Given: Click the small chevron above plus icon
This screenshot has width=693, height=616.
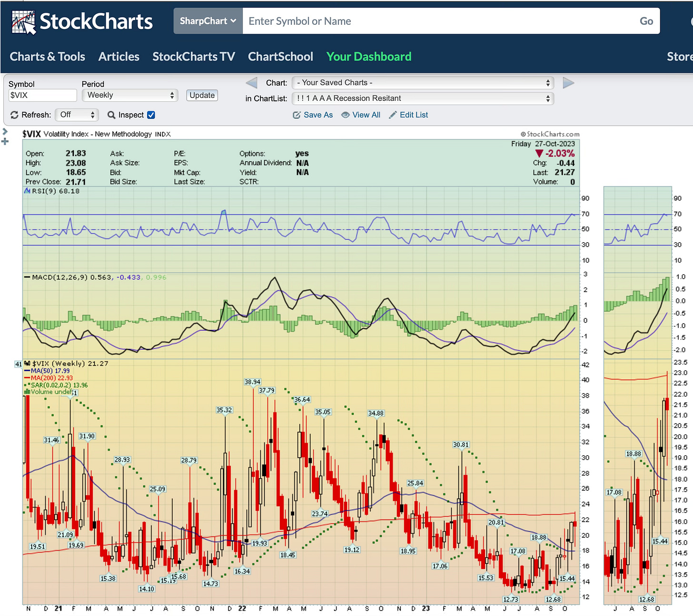Looking at the screenshot, I should coord(5,131).
